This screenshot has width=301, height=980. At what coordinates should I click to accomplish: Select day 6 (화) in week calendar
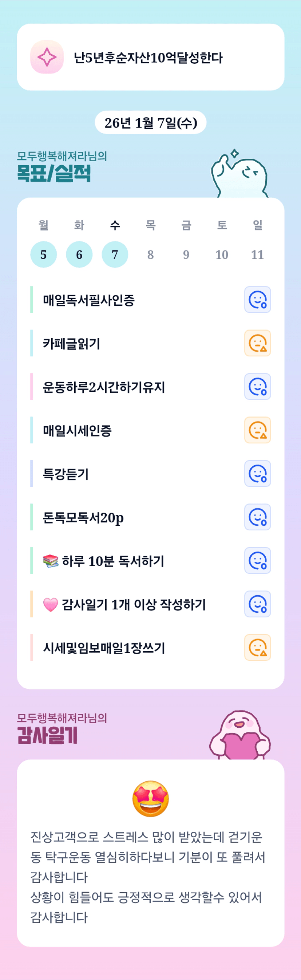point(79,254)
